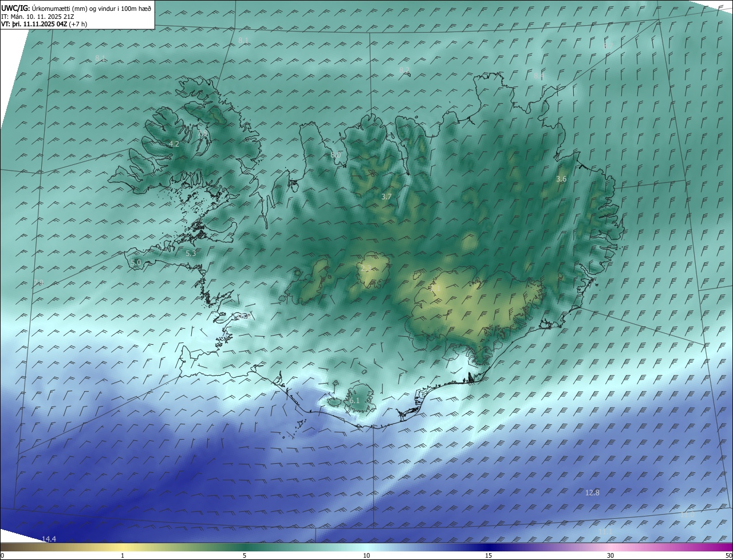
Task: Click the 5.0 value label on the map
Action: point(136,263)
